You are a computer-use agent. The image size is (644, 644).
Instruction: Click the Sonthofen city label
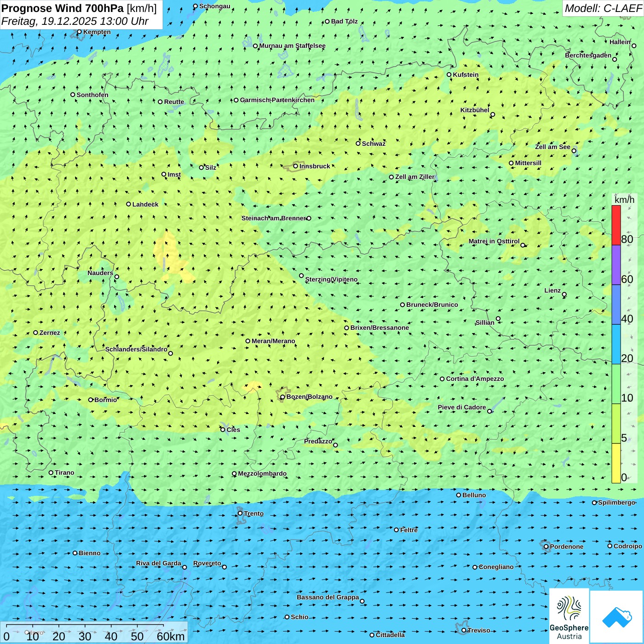tap(92, 95)
